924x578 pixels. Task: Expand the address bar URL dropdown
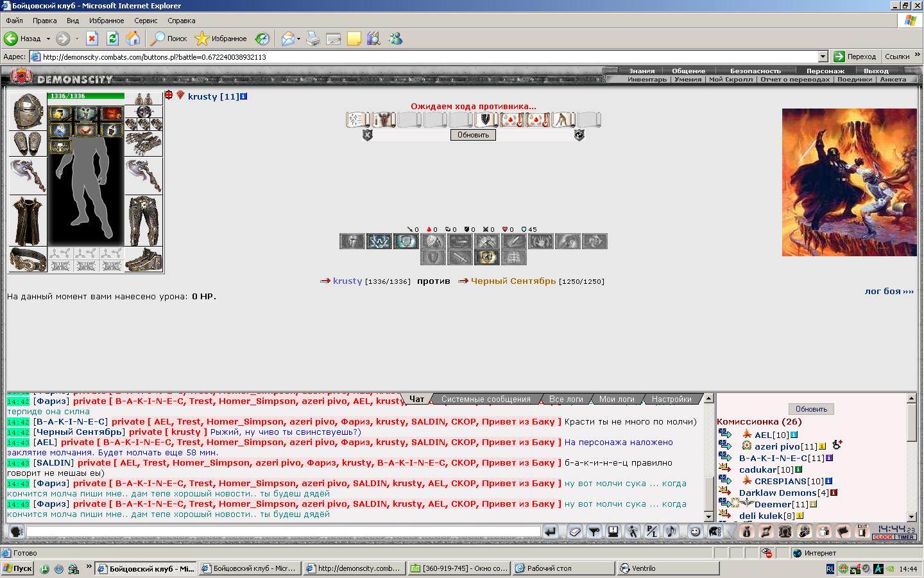click(x=823, y=57)
